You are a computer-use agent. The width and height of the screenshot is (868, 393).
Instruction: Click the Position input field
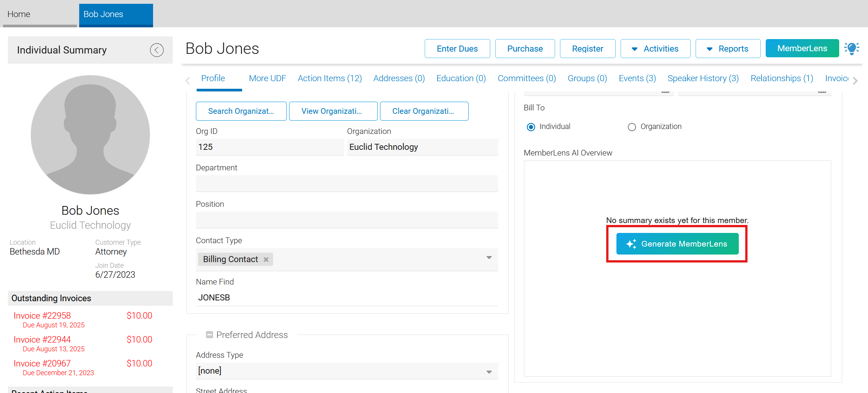point(347,220)
